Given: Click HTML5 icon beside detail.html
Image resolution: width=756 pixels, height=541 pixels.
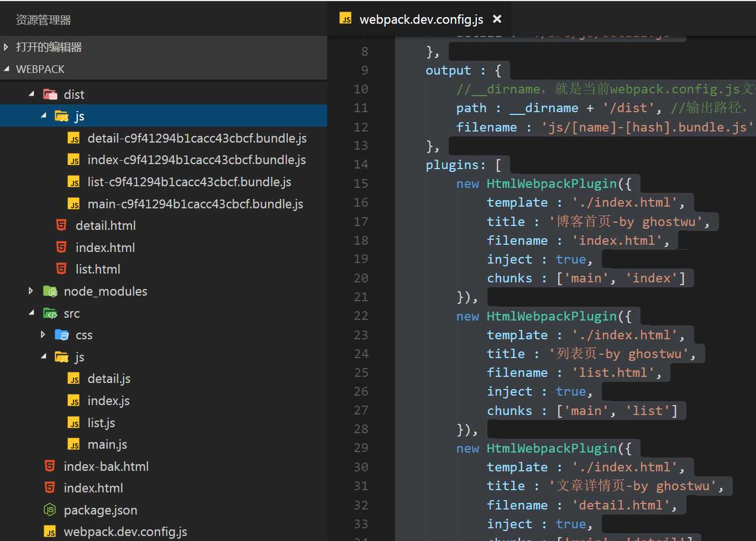Looking at the screenshot, I should [61, 225].
